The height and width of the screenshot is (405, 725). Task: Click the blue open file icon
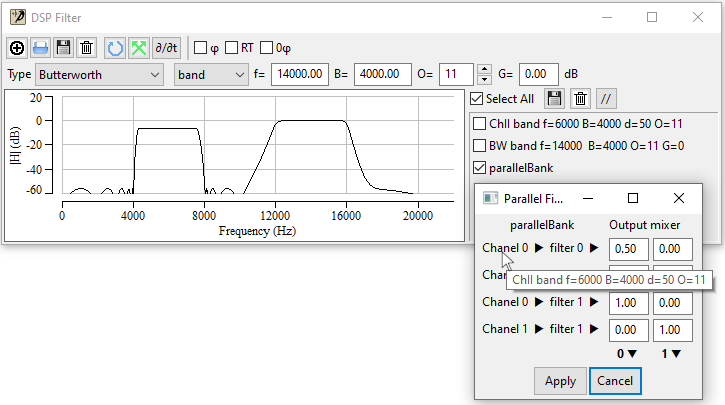click(40, 47)
